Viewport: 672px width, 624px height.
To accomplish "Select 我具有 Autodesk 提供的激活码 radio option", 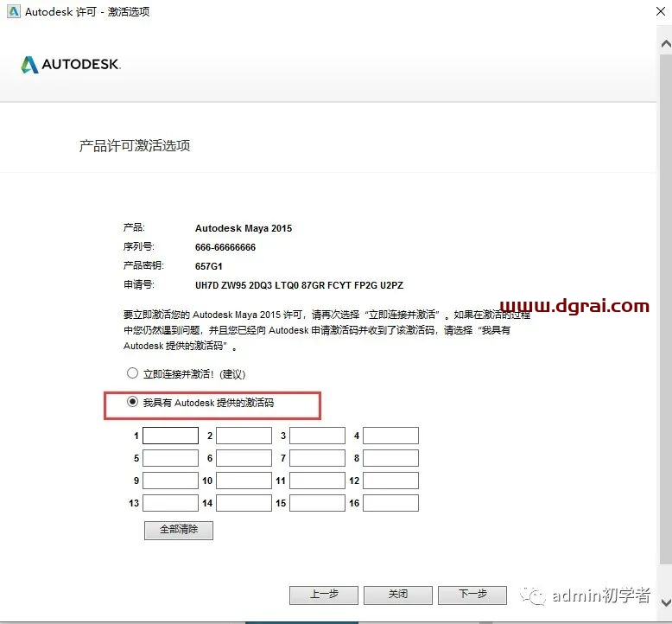I will (132, 402).
